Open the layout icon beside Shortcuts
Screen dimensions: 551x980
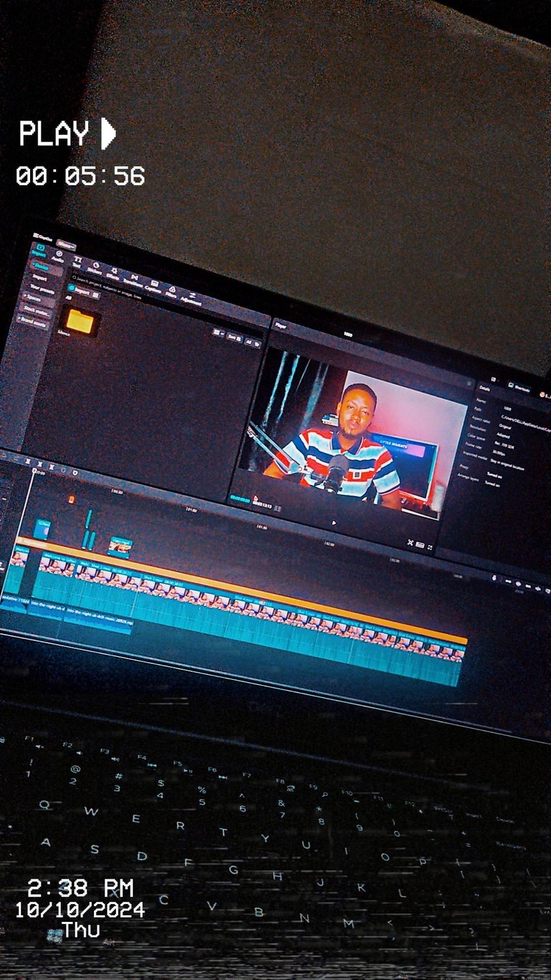point(494,380)
